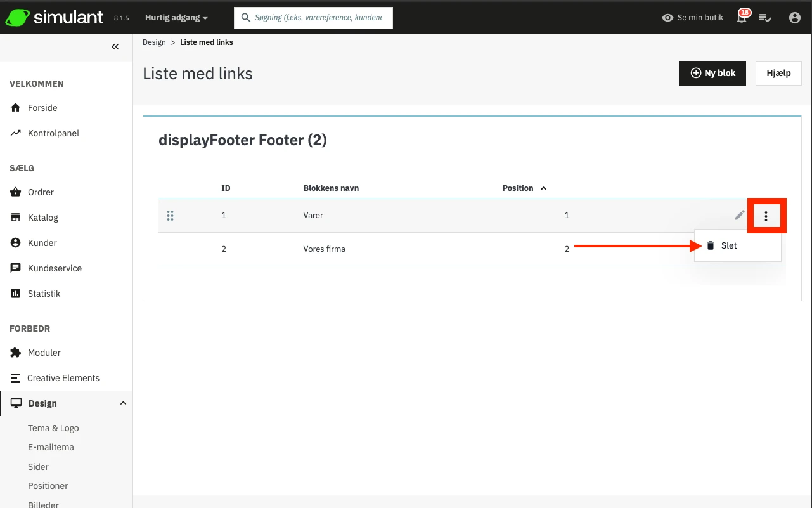Click the Se min butik eye link

click(692, 18)
